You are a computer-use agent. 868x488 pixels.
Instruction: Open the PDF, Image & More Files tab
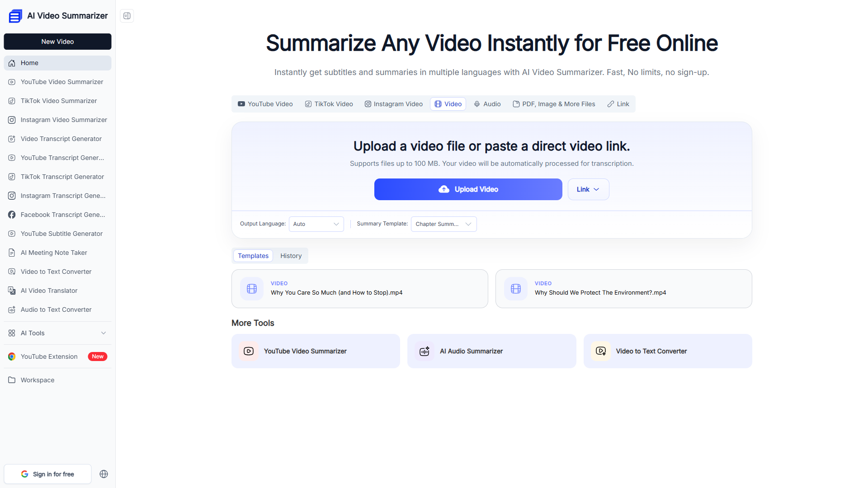(x=554, y=104)
